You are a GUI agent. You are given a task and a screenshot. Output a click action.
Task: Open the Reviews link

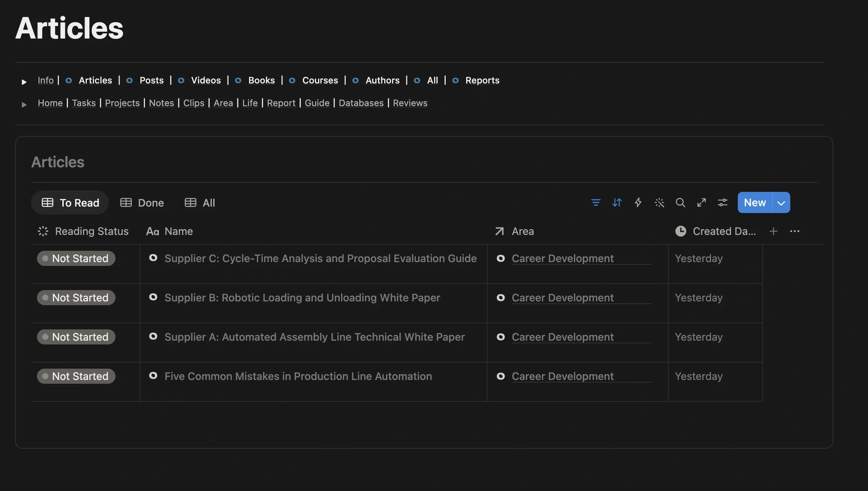pyautogui.click(x=410, y=103)
